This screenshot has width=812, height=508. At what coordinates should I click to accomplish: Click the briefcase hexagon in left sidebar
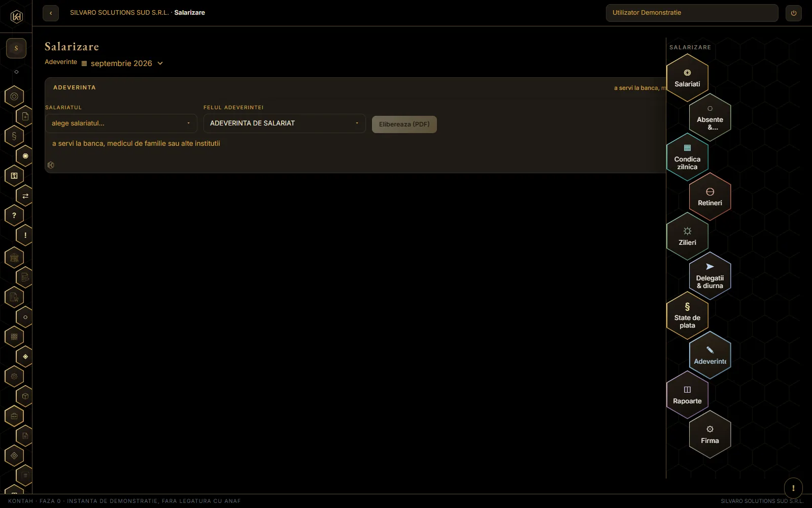(x=14, y=416)
